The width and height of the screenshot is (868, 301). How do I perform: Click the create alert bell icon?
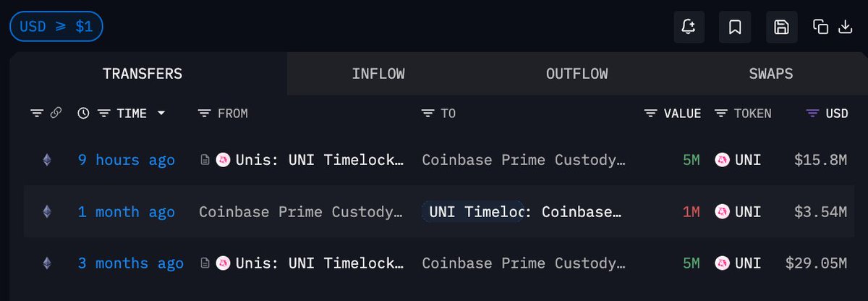pyautogui.click(x=688, y=27)
